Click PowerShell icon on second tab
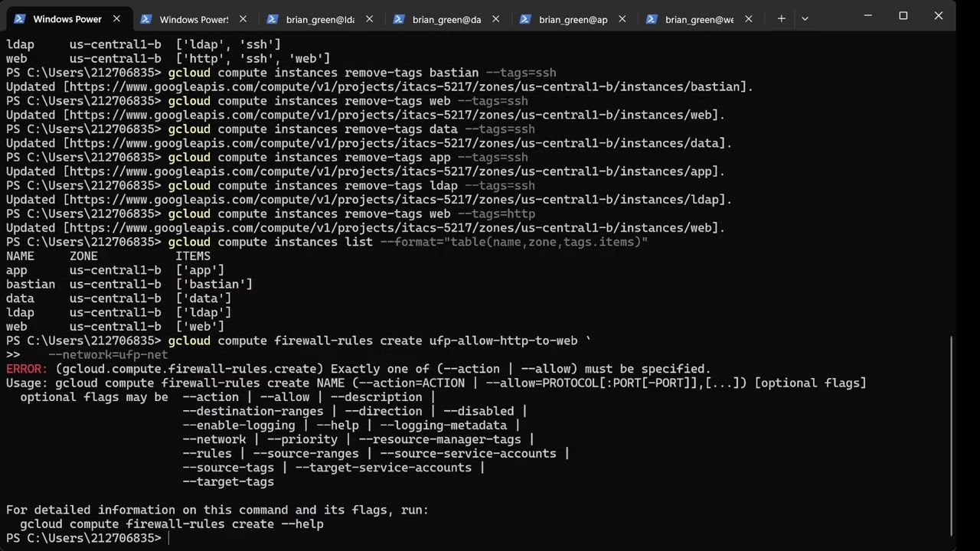The image size is (980, 551). (x=146, y=19)
